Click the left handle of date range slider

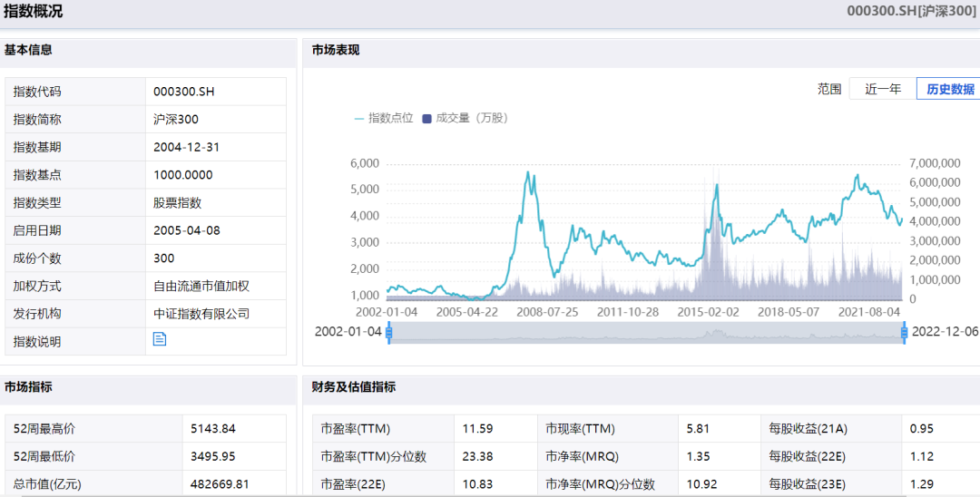point(388,333)
